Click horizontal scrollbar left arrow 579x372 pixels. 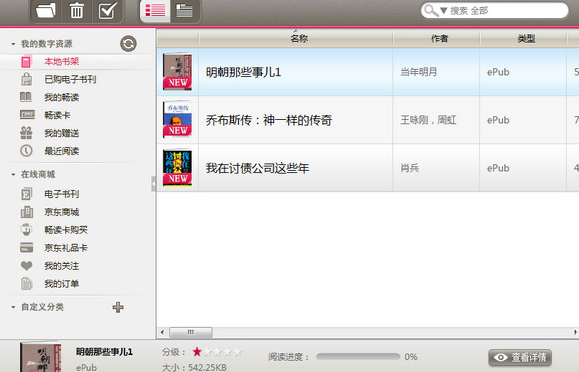pyautogui.click(x=162, y=332)
